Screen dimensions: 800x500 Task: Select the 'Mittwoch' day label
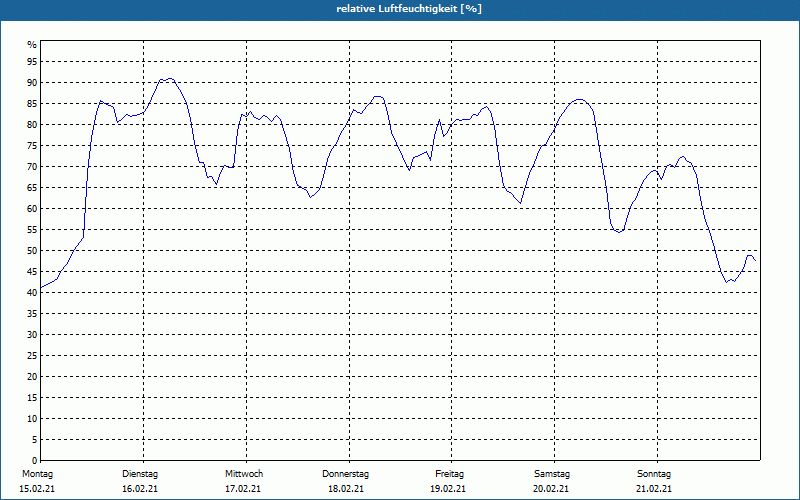[244, 474]
